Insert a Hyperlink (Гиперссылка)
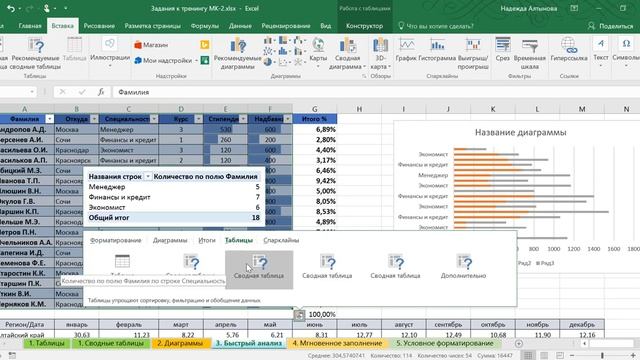This screenshot has height=360, width=640. coord(569,49)
